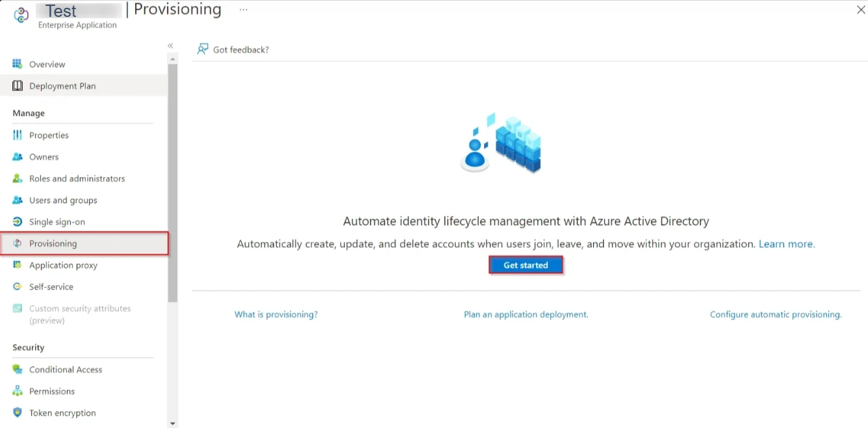The image size is (868, 428).
Task: Open What is provisioning? link
Action: 276,314
